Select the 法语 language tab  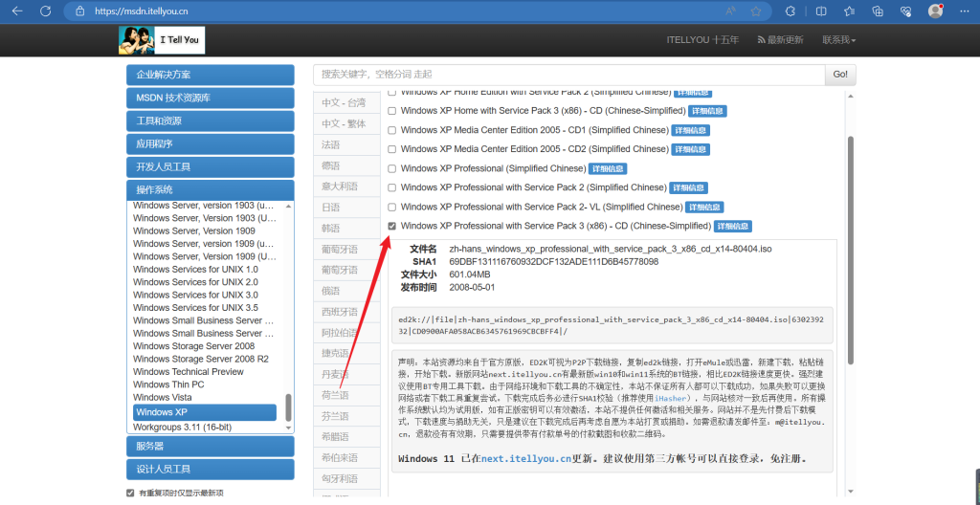pos(346,144)
